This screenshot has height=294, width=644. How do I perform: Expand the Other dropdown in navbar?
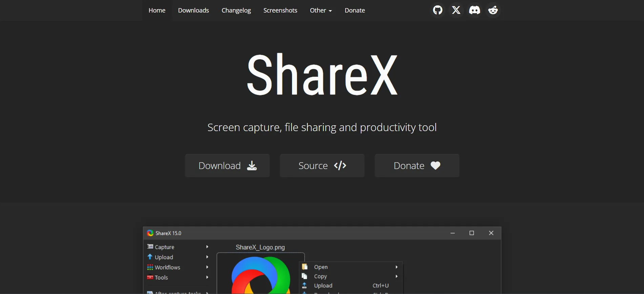320,10
